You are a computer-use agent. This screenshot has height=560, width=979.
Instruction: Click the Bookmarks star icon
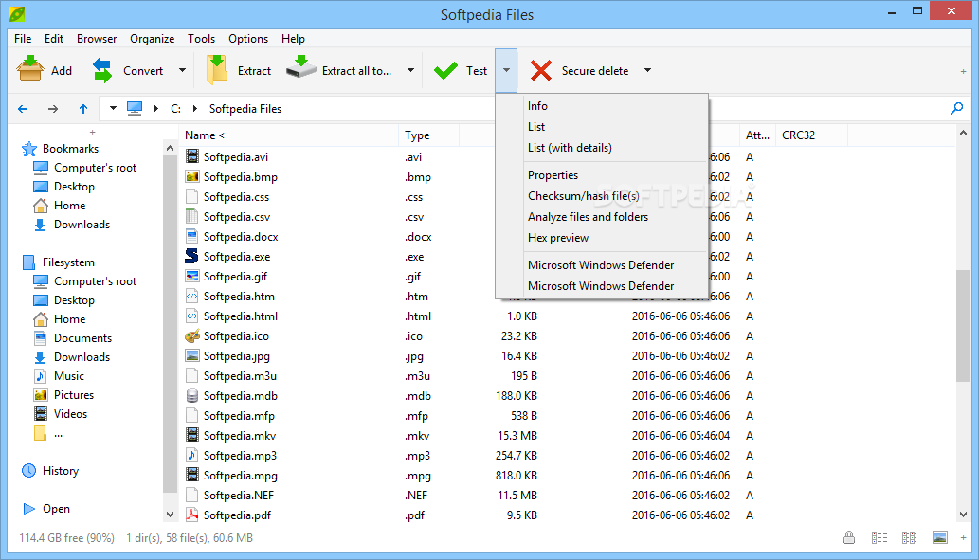tap(28, 149)
